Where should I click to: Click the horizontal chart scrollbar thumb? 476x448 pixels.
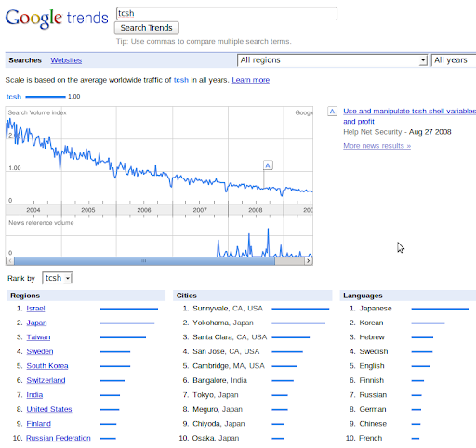point(144,261)
